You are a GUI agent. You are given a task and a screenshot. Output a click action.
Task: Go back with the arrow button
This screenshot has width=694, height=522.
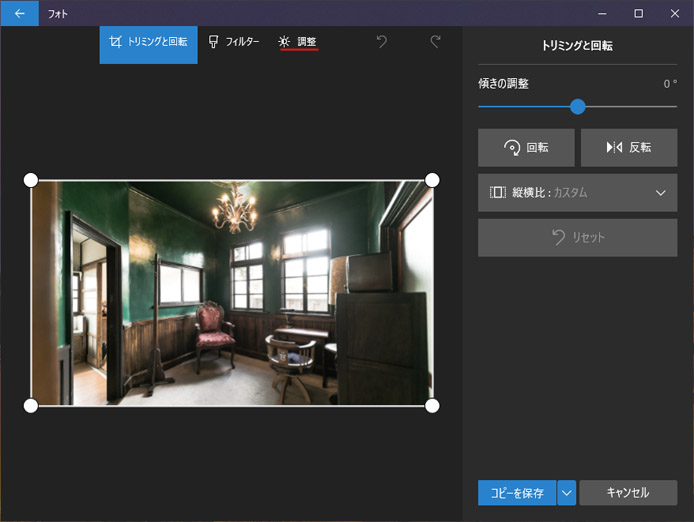point(19,13)
